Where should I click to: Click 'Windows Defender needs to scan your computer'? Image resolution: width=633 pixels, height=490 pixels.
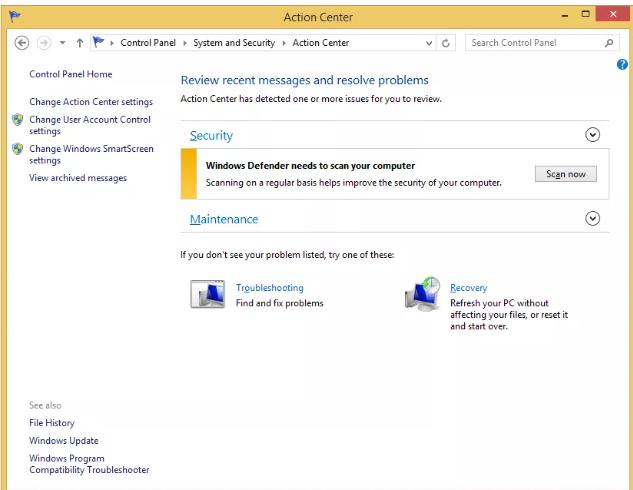pyautogui.click(x=310, y=166)
